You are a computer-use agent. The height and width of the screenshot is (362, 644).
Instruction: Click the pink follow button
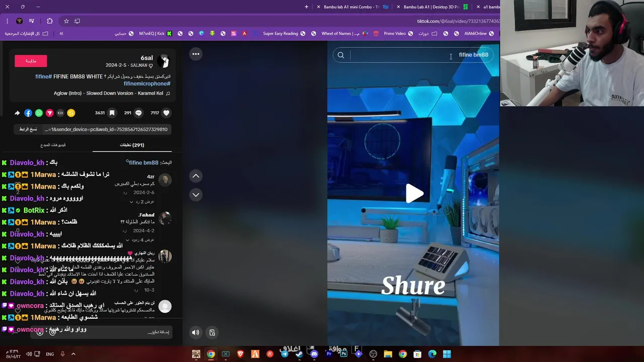[x=31, y=61]
